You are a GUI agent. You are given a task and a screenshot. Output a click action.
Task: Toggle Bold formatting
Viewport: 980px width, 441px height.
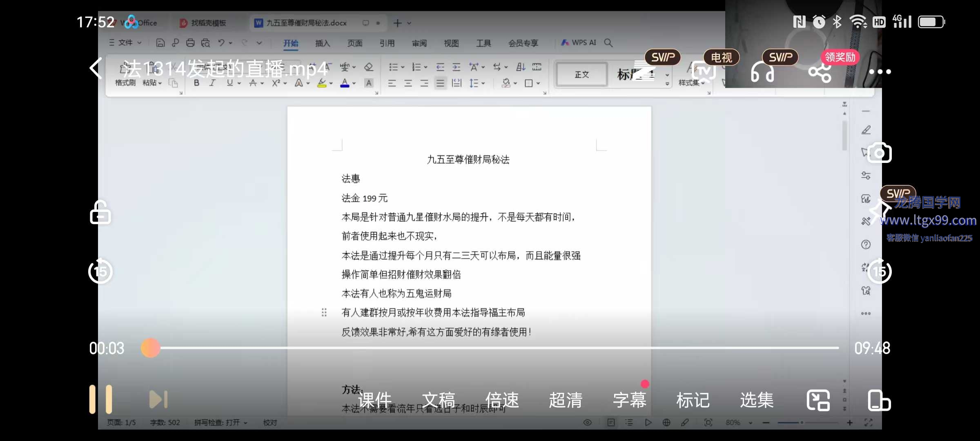coord(197,83)
